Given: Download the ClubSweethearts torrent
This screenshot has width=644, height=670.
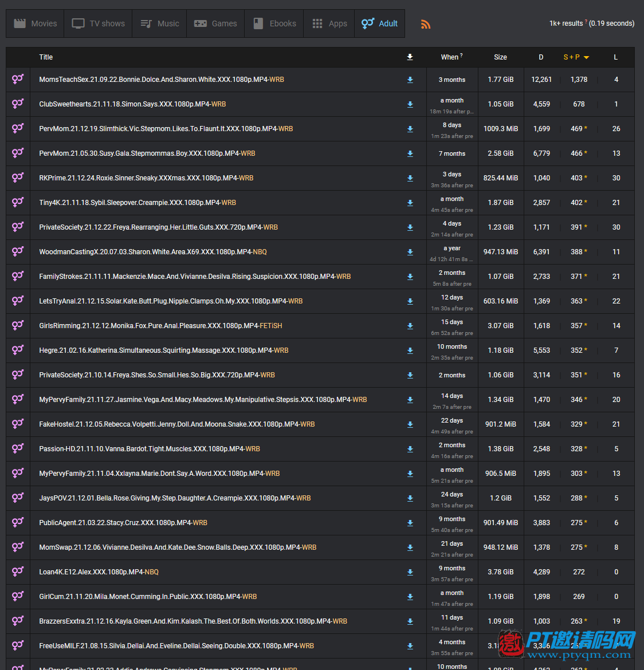Looking at the screenshot, I should 410,104.
